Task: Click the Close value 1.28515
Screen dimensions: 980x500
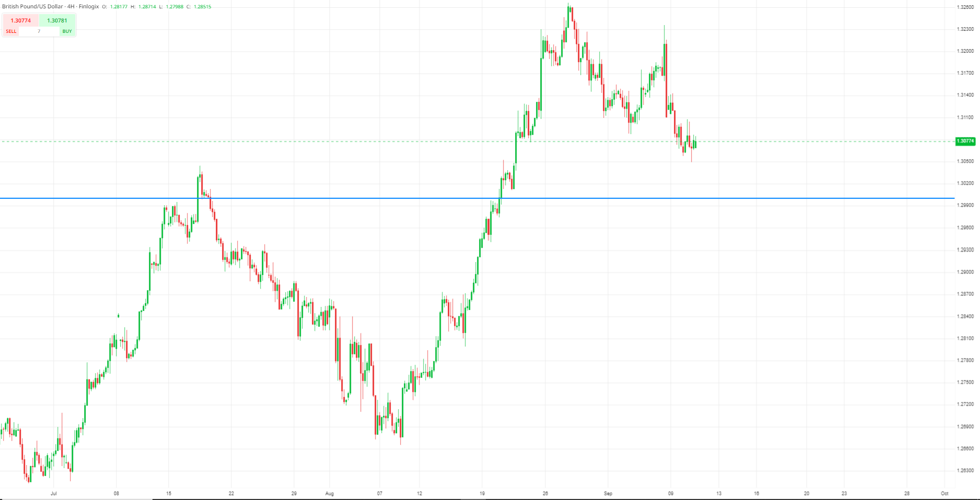Action: [202, 7]
